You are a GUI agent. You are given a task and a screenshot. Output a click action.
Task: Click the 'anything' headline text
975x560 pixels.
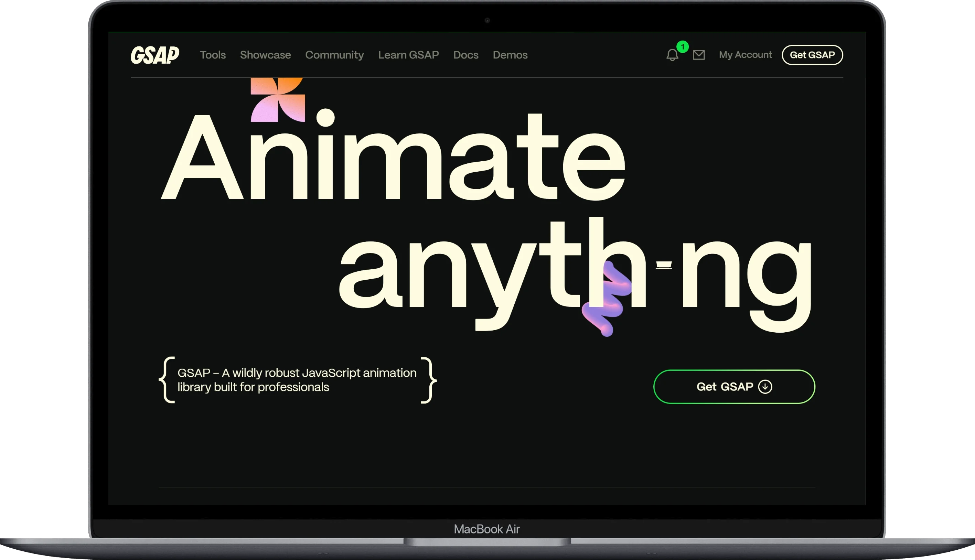coord(575,274)
